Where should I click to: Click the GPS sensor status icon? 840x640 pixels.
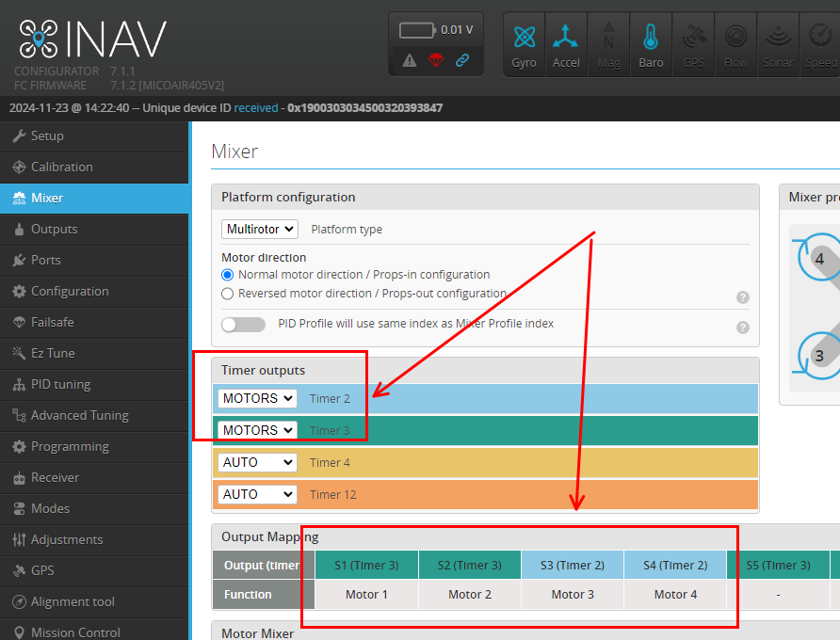point(693,46)
